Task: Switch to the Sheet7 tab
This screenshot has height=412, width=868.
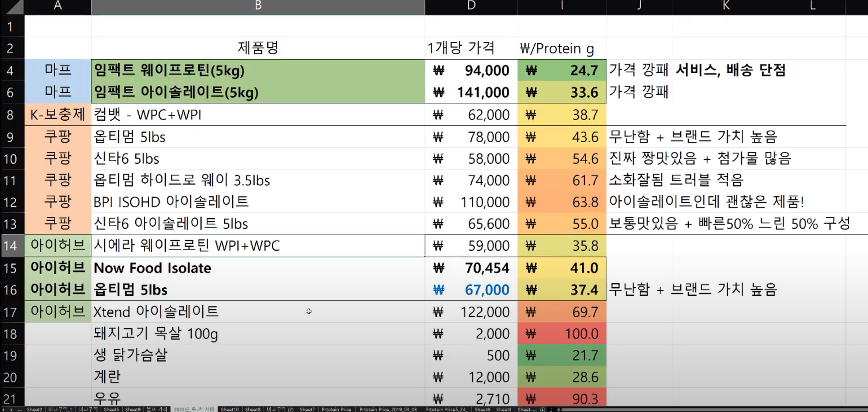Action: tap(307, 409)
